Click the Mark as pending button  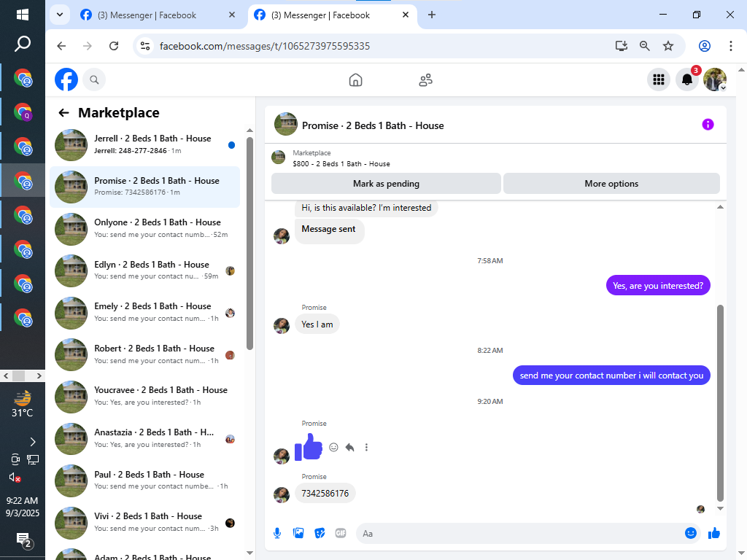[386, 183]
